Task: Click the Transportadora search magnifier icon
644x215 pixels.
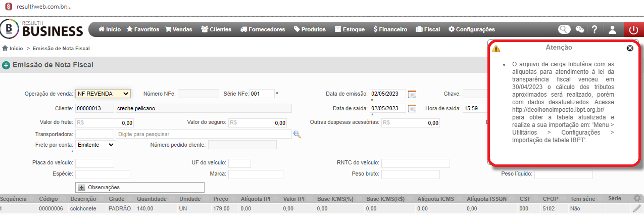Action: [x=297, y=134]
